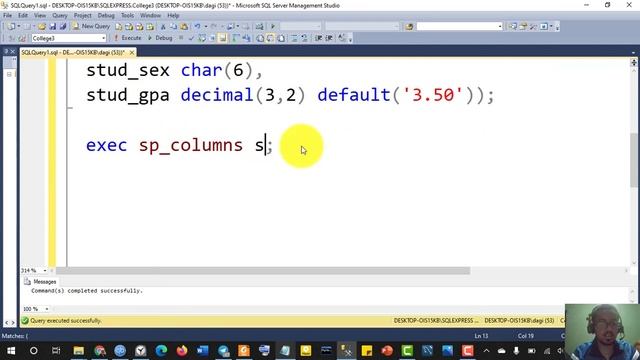Switch to the Messages results tab
The height and width of the screenshot is (360, 640).
40,282
